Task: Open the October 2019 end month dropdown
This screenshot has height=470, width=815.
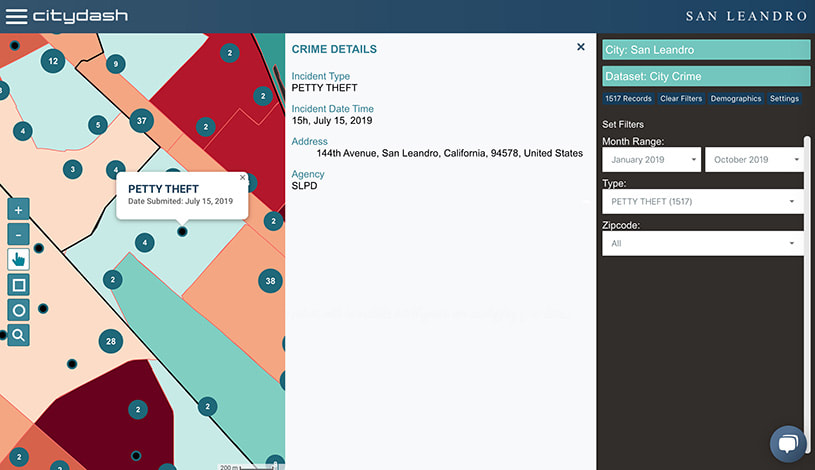Action: pyautogui.click(x=755, y=160)
